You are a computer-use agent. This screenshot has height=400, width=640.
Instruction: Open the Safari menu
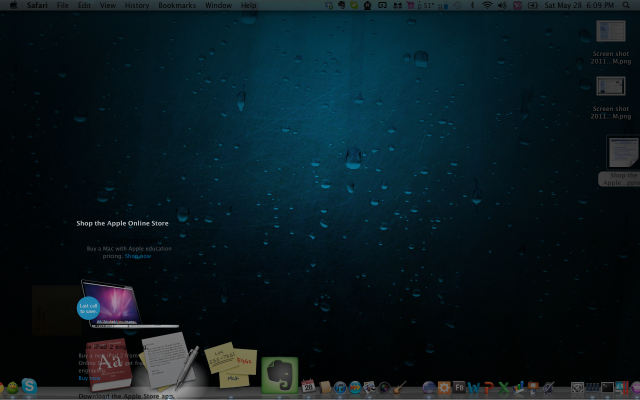coord(37,5)
